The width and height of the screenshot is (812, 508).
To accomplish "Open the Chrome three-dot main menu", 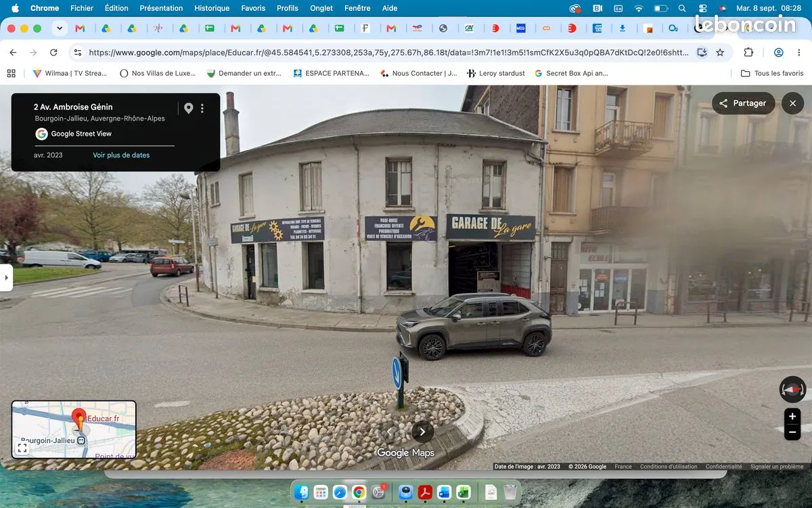I will 800,52.
